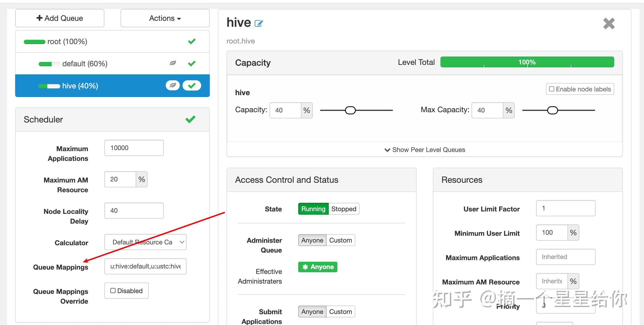Click the edit pencil icon beside hive title
This screenshot has height=325, width=644.
pos(258,24)
